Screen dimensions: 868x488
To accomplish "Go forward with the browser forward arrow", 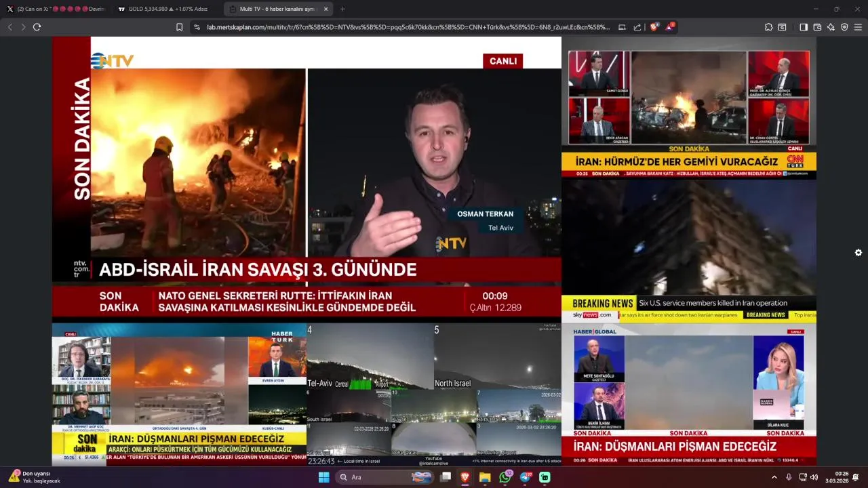I will [23, 27].
